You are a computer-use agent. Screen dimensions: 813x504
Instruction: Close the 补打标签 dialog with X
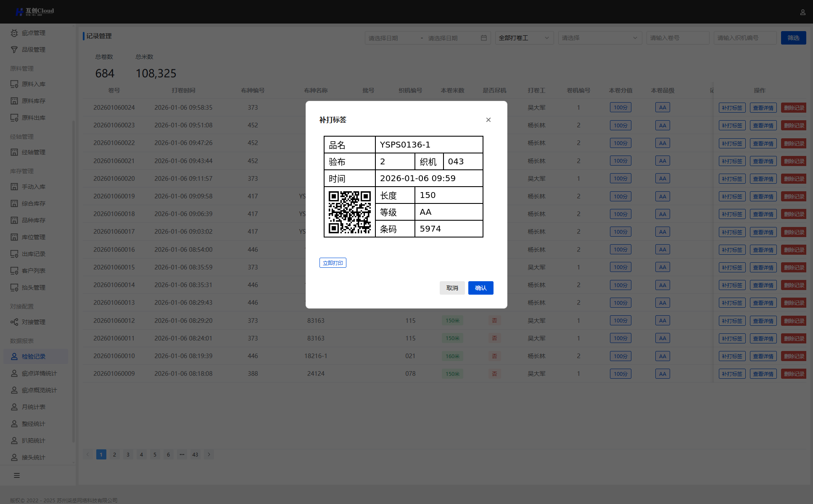click(488, 120)
